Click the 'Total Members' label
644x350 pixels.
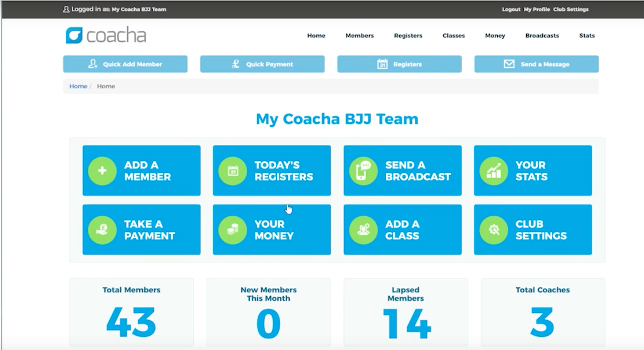(x=132, y=290)
